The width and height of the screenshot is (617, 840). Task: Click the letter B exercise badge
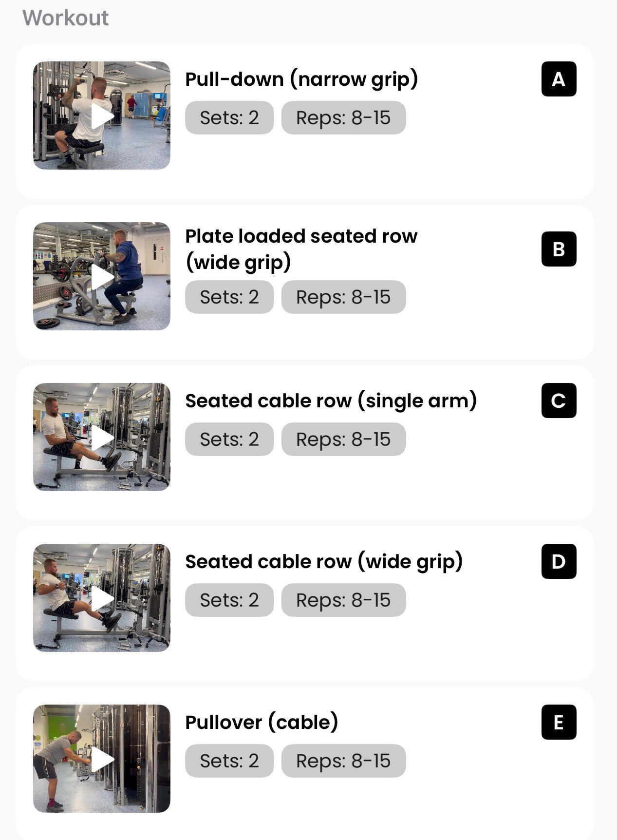tap(559, 249)
